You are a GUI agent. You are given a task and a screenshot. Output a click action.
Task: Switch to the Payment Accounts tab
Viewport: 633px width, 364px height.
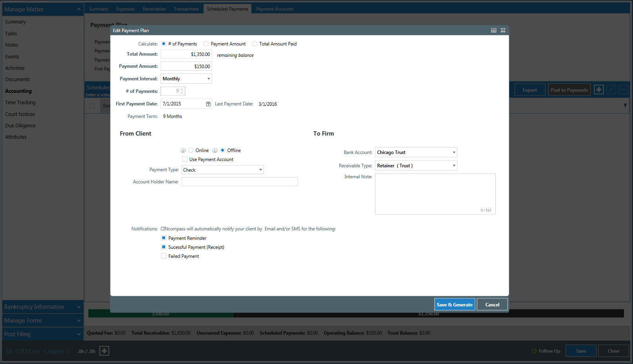275,9
